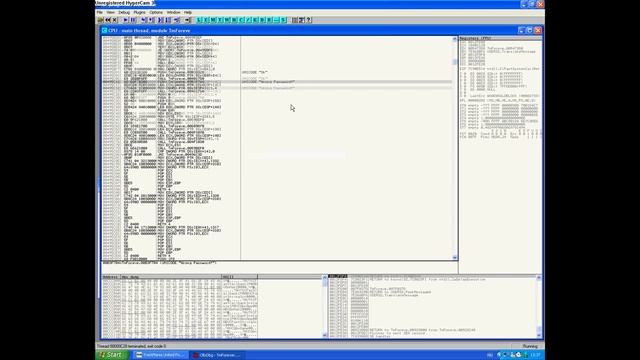Click the ASCII column header in dump

[x=240, y=277]
